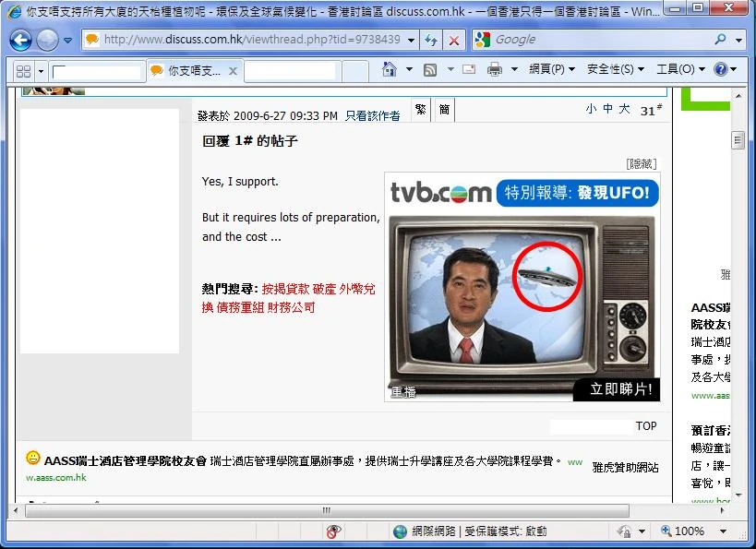Click the address bar URL field
This screenshot has height=549, width=756.
[251, 40]
